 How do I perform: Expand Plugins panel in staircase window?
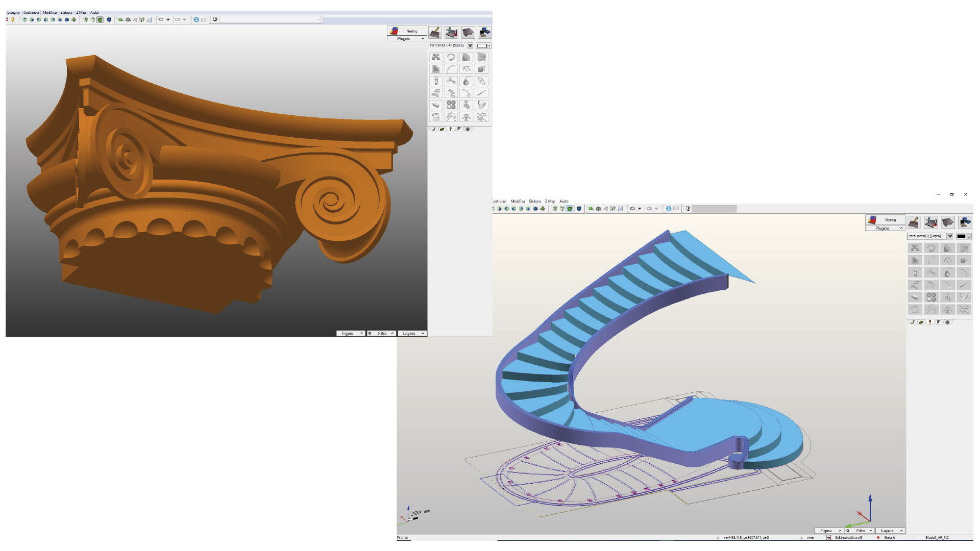[885, 228]
